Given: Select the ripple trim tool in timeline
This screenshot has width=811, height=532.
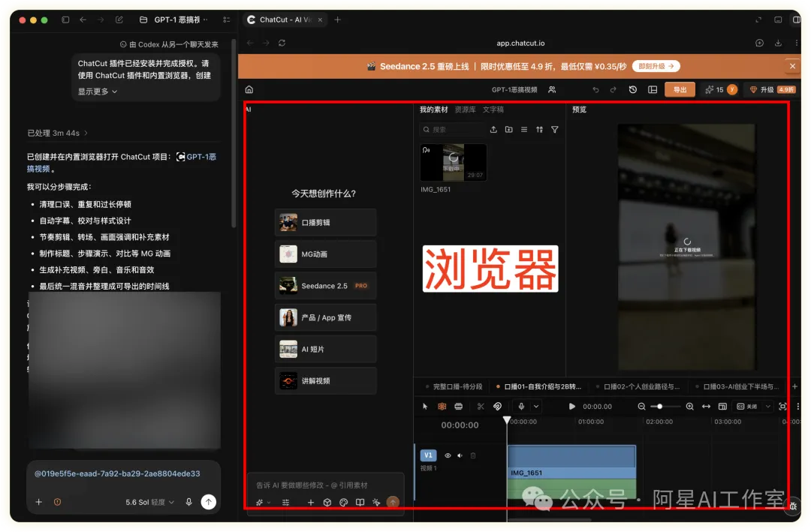Looking at the screenshot, I should [x=458, y=407].
